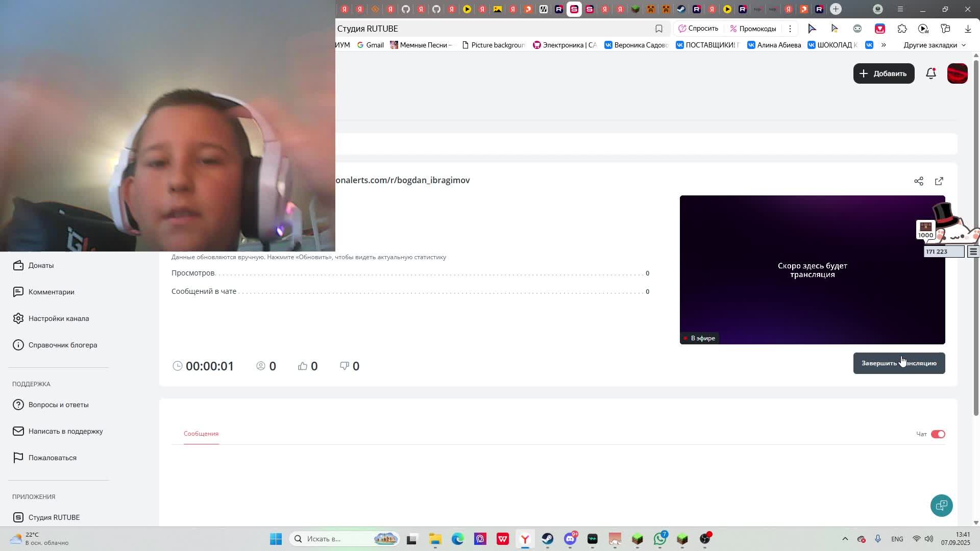This screenshot has height=551, width=980.
Task: Show hidden bookmarks via double chevron
Action: [x=884, y=45]
